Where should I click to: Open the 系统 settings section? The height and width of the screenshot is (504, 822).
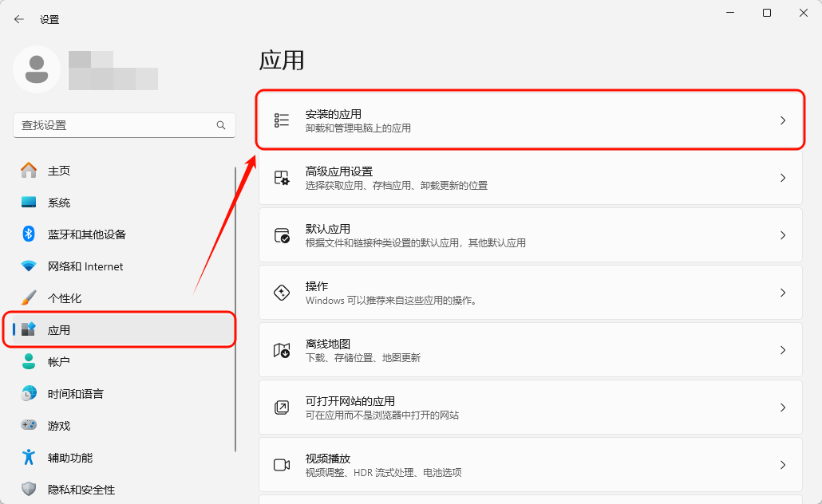124,203
